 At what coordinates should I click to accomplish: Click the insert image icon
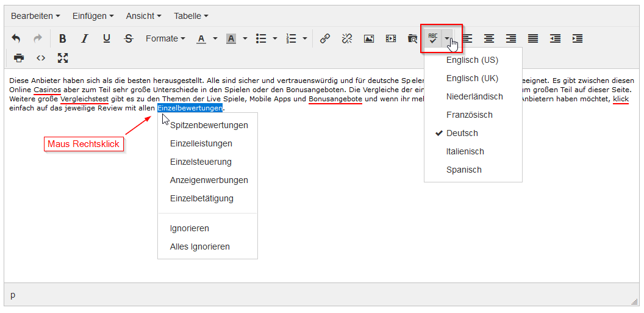[369, 38]
